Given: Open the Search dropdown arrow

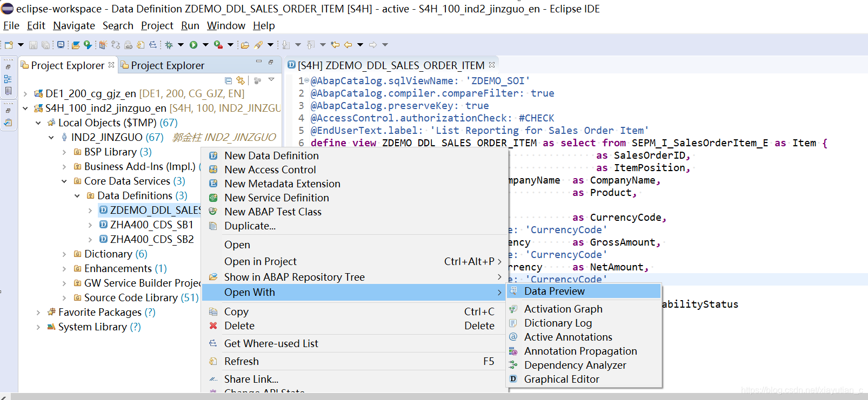Looking at the screenshot, I should 270,45.
